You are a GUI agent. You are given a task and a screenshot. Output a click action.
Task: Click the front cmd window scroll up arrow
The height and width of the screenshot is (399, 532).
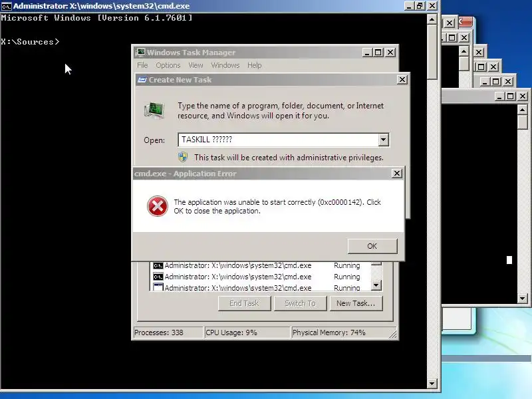432,19
